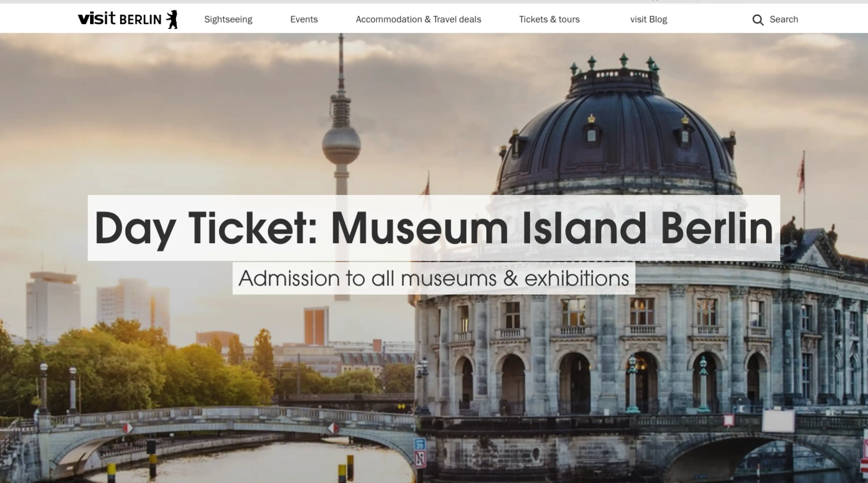The image size is (868, 483).
Task: Click the TV Tower sphere in the hero image
Action: (341, 145)
